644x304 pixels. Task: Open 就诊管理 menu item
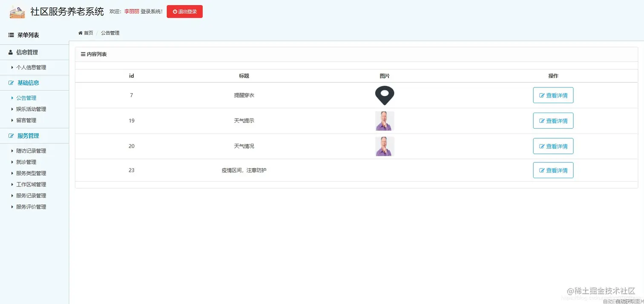coord(26,162)
